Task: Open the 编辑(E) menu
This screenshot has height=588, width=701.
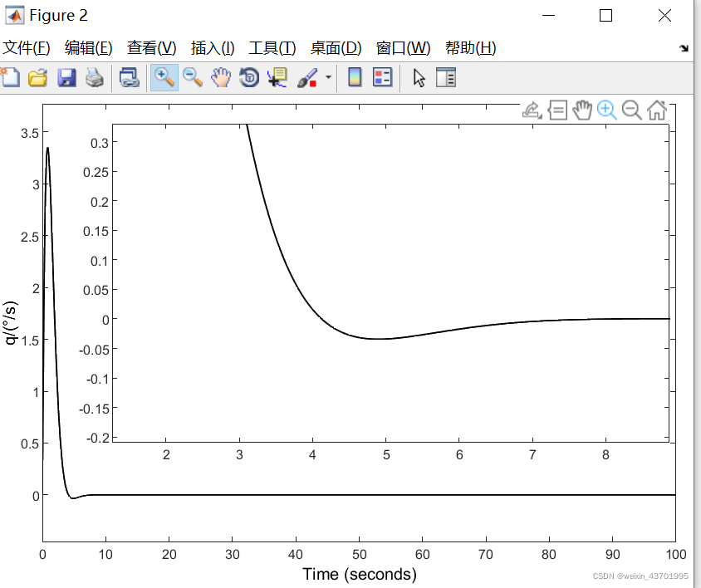Action: 88,48
